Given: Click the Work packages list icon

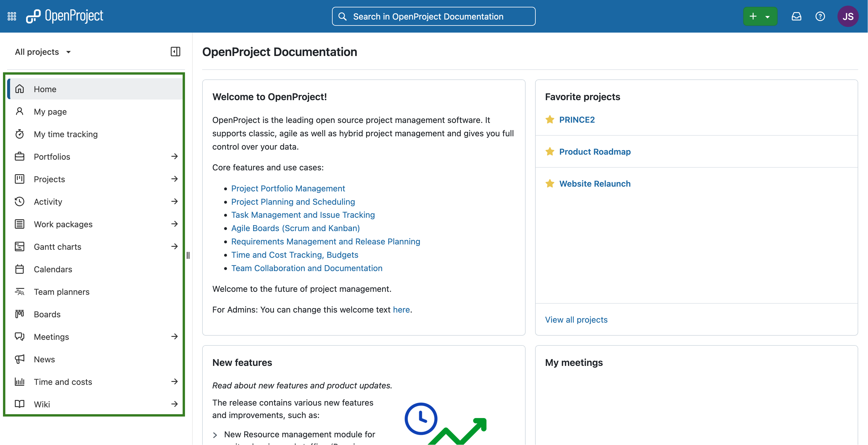Looking at the screenshot, I should [20, 224].
